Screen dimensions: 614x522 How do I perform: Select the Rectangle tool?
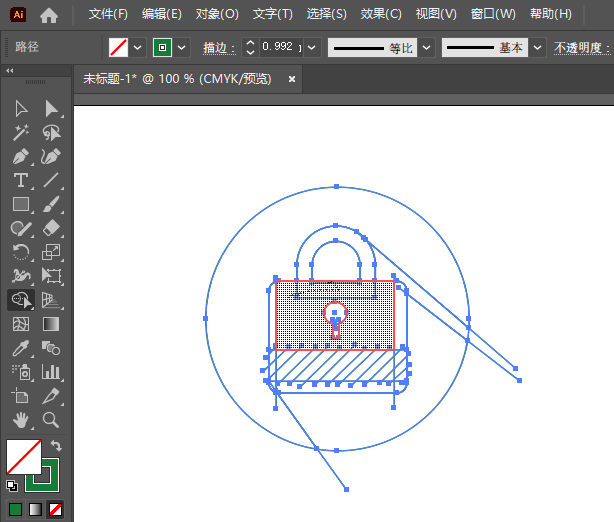pyautogui.click(x=21, y=204)
